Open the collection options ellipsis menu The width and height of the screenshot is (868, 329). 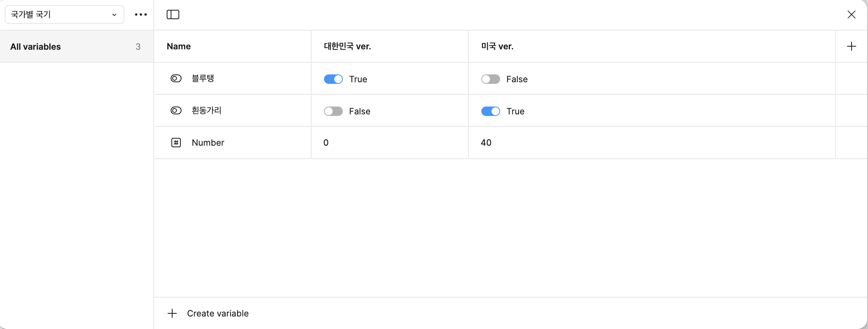coord(141,14)
